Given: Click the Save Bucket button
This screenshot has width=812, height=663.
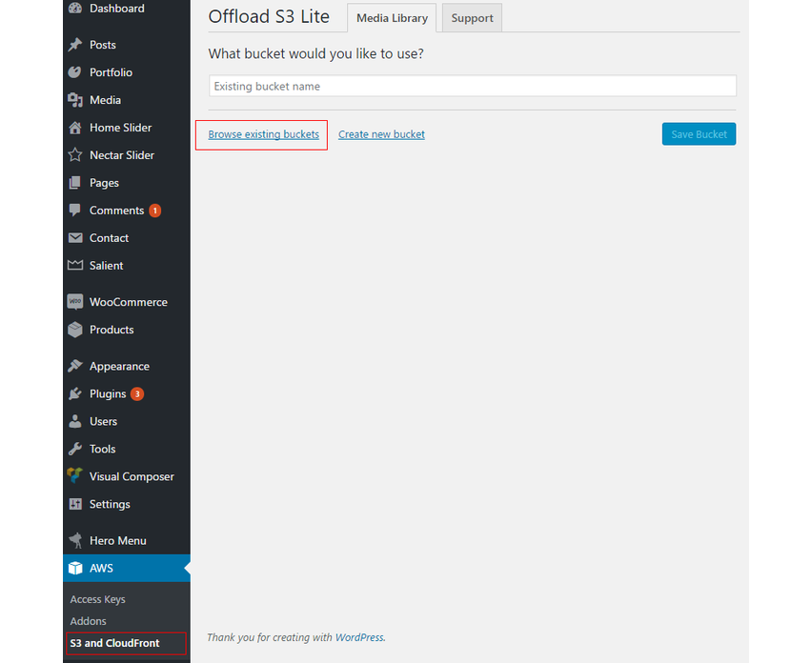Looking at the screenshot, I should coord(699,134).
